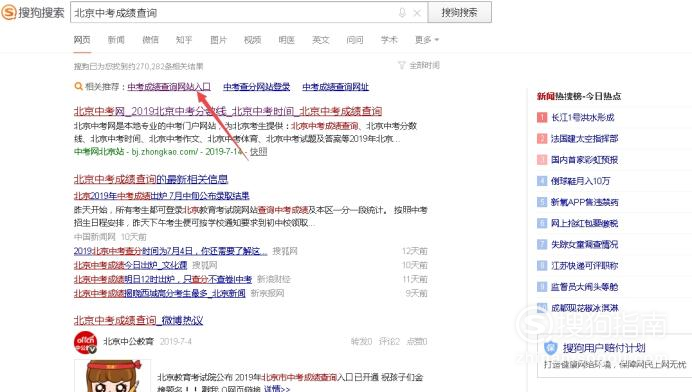Open hot search item 长江1号洪水形成
Viewport: 692px width, 392px height.
click(x=583, y=117)
